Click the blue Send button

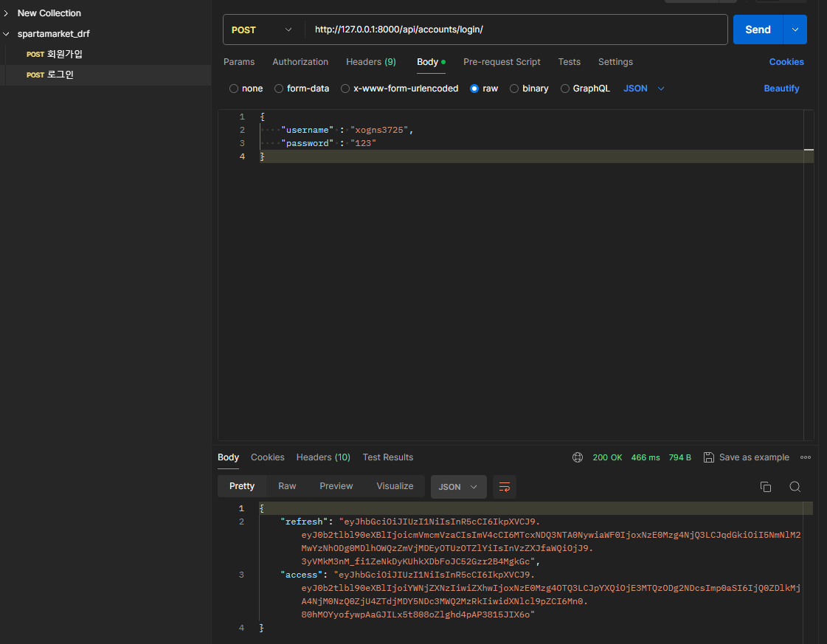(758, 30)
